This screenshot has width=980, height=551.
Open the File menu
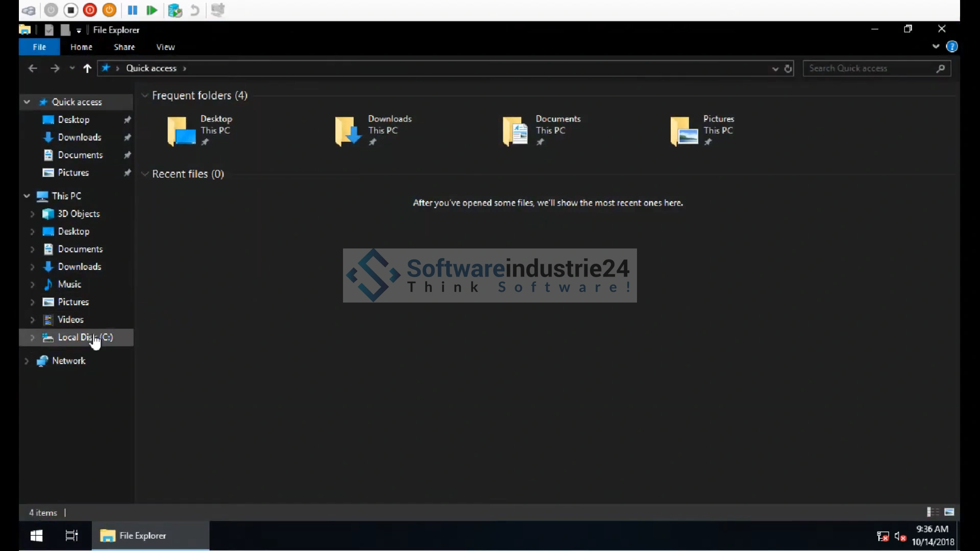pos(39,47)
